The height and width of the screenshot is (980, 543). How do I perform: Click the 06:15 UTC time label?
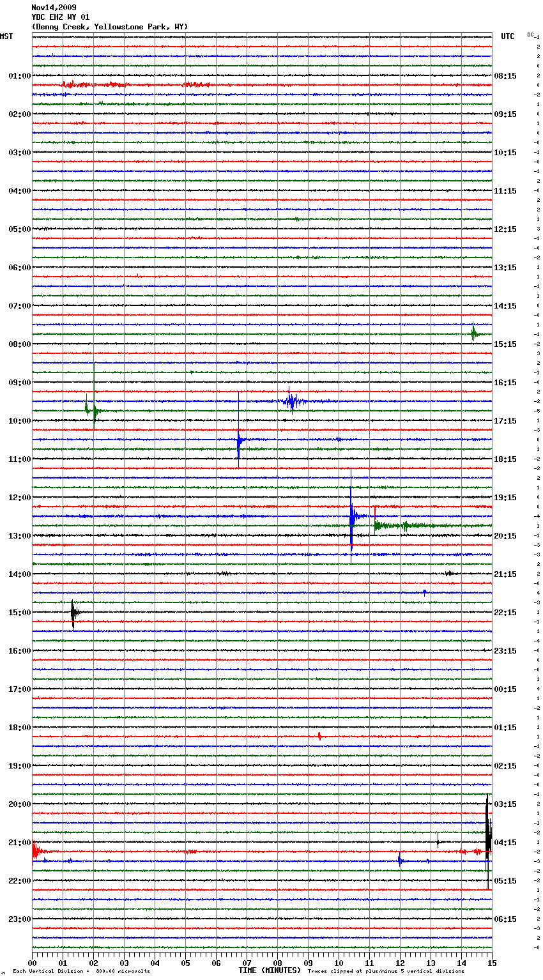(x=505, y=919)
